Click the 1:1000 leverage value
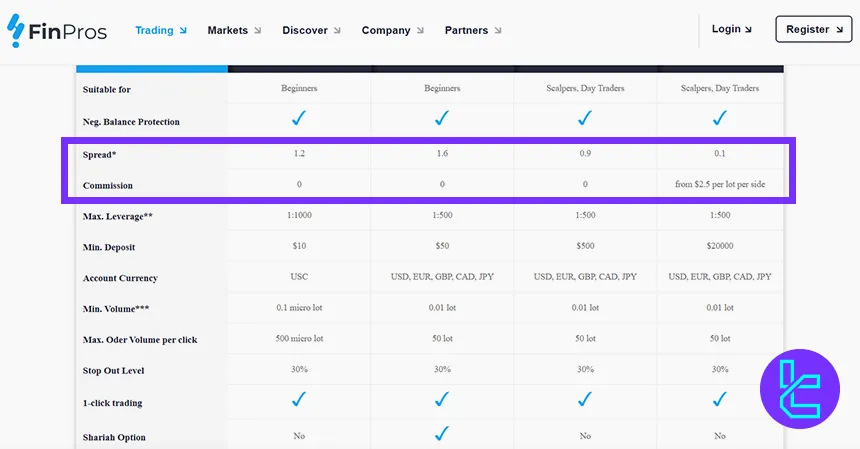 click(299, 215)
